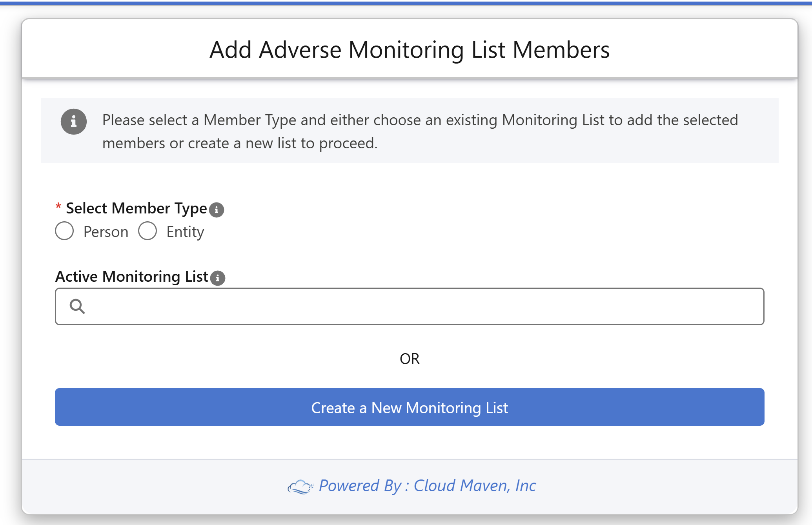The image size is (812, 525).
Task: Click the search magnifier in the Active Monitoring List field
Action: coord(77,306)
